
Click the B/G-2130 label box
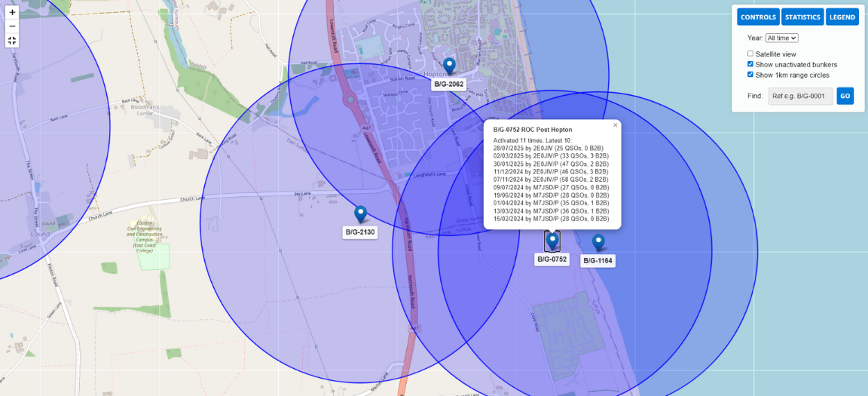360,232
